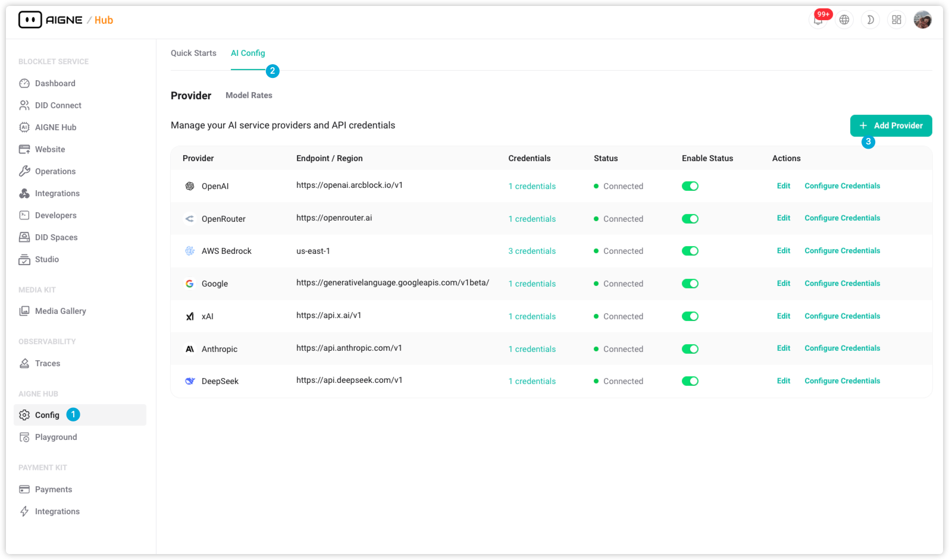Open AWS Bedrock's 3 credentials link
Viewport: 949px width, 560px height.
click(x=532, y=251)
